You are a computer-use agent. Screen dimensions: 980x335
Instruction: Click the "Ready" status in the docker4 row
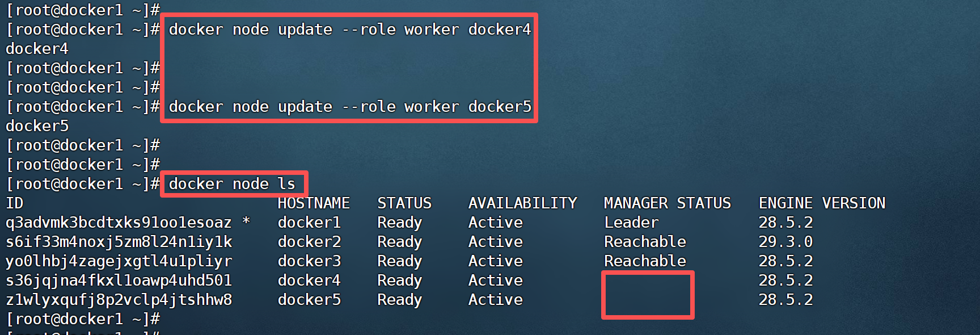coord(400,281)
